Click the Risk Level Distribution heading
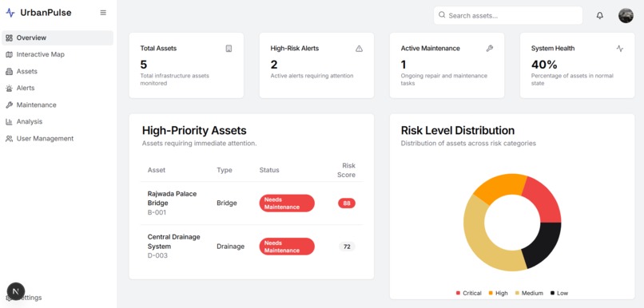644x308 pixels. pyautogui.click(x=458, y=130)
